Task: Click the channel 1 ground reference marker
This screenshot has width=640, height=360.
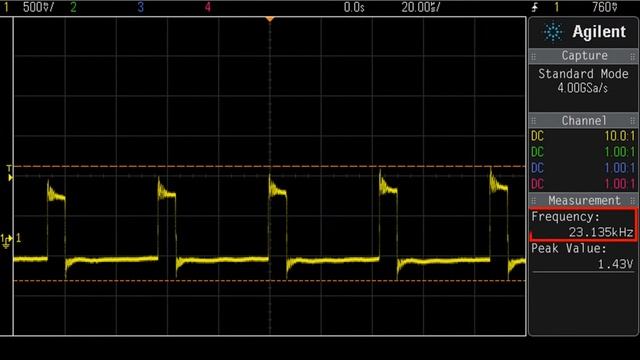Action: 7,241
